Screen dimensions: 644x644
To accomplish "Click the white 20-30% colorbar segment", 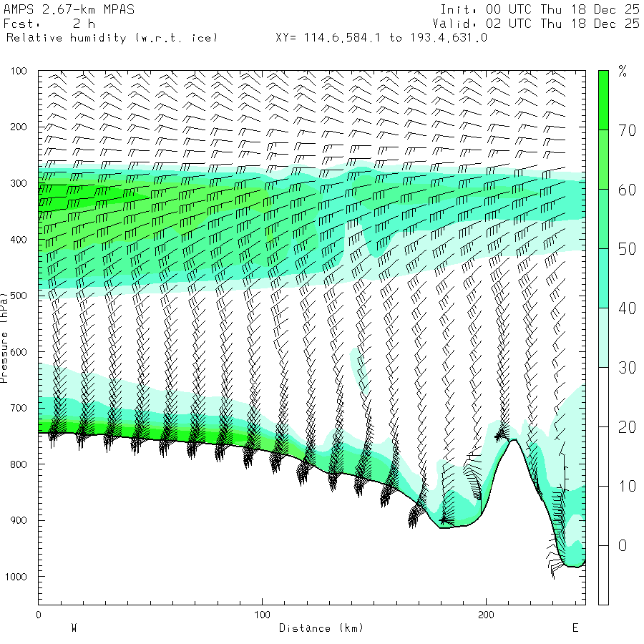I will pyautogui.click(x=603, y=397).
